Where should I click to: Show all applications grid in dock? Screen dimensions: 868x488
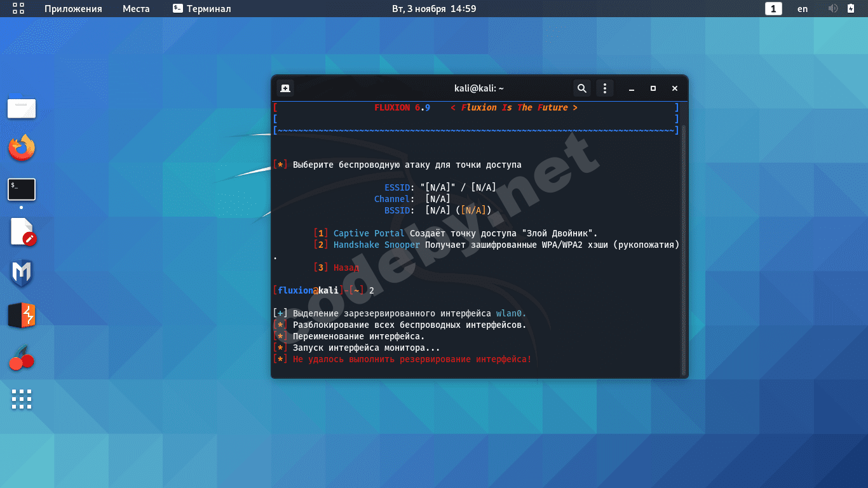(22, 399)
